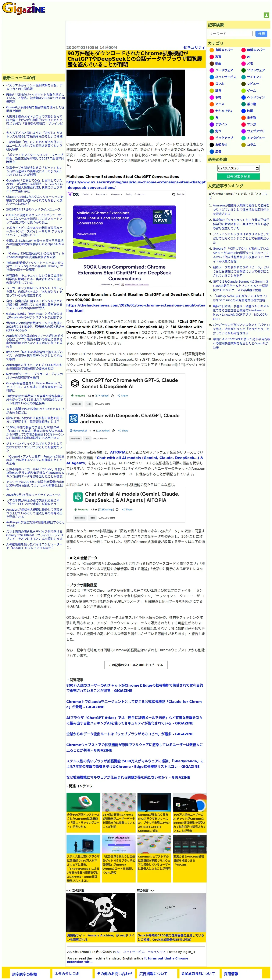Image resolution: width=272 pixels, height=980 pixels.
Task: Open related card about OpenAI browser
Action: coord(154,813)
